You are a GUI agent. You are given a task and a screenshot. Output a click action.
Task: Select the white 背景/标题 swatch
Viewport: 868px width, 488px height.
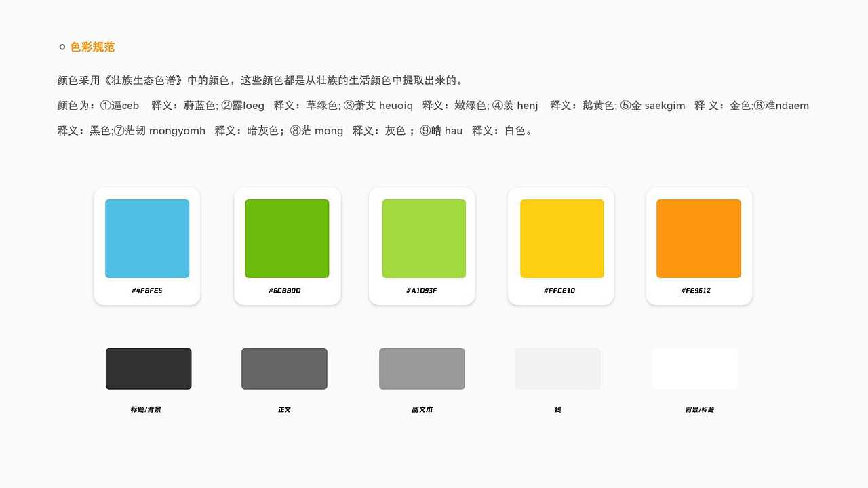point(694,368)
